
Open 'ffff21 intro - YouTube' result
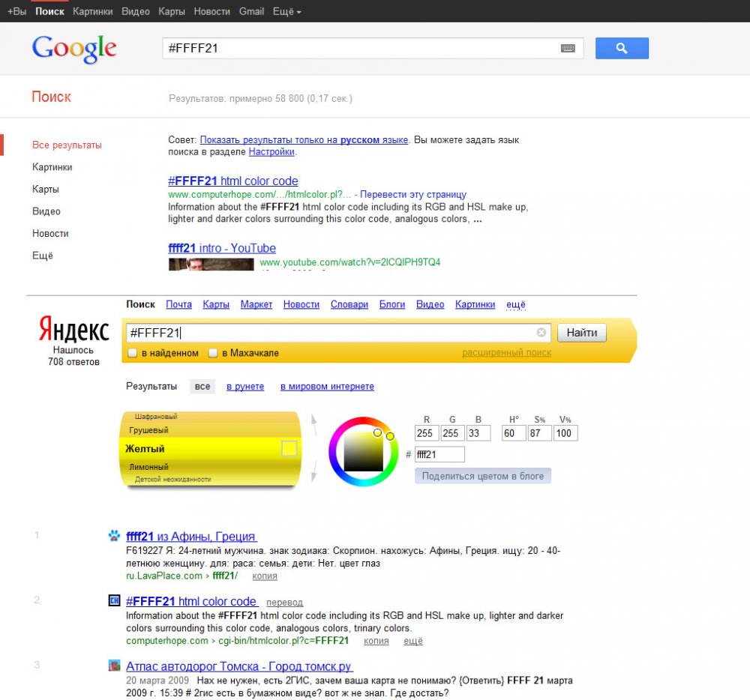pos(222,249)
